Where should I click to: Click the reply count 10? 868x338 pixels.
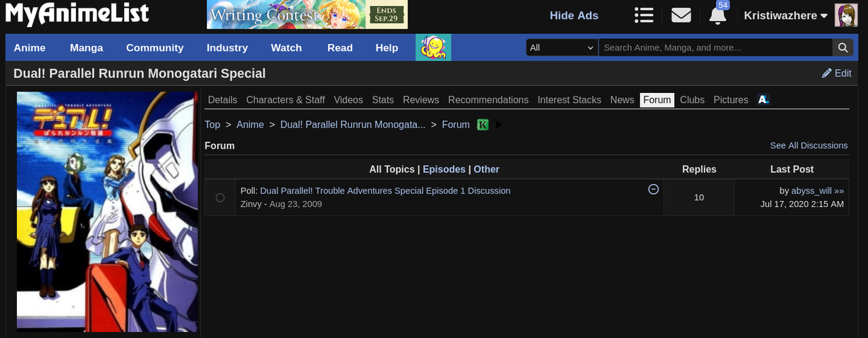click(x=699, y=198)
